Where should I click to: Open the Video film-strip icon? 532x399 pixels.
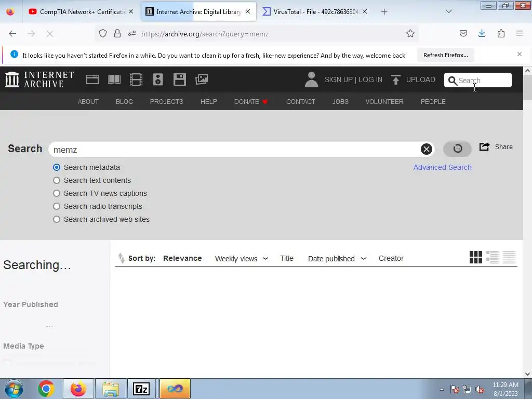click(x=136, y=79)
